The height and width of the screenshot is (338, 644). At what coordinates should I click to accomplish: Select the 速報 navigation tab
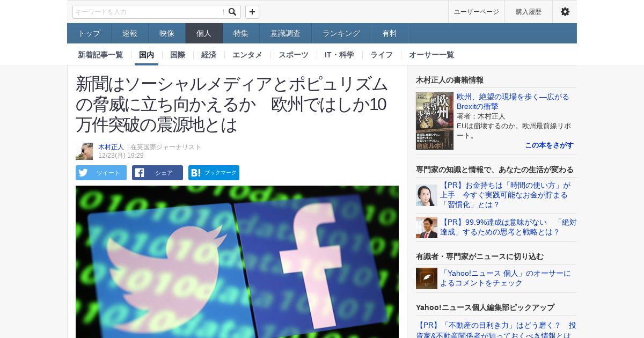click(130, 33)
